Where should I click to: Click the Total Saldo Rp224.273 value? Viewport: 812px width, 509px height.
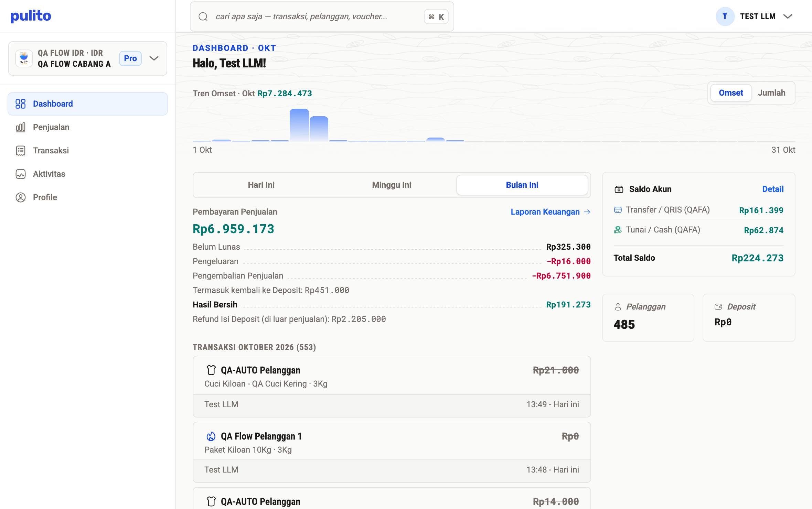point(757,258)
